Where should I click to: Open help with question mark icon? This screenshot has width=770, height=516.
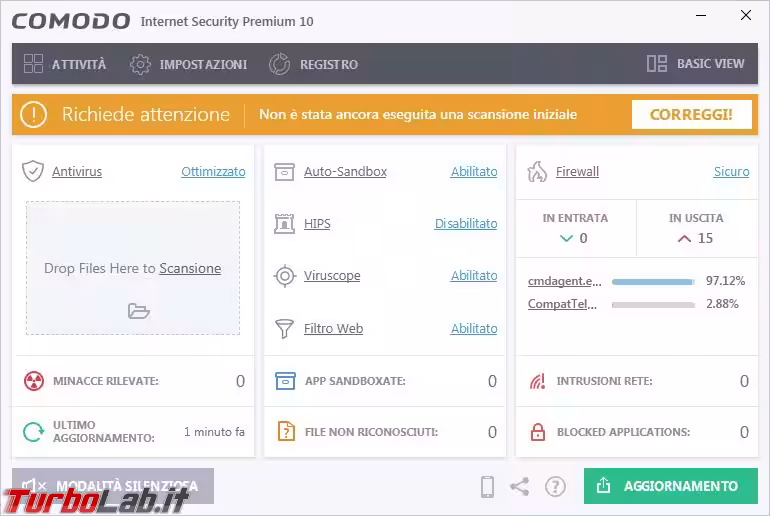(555, 487)
